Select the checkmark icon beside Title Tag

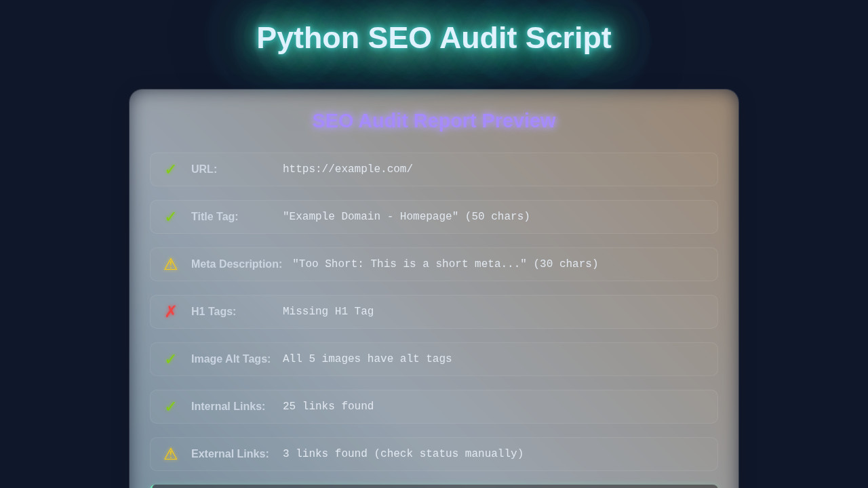point(171,217)
